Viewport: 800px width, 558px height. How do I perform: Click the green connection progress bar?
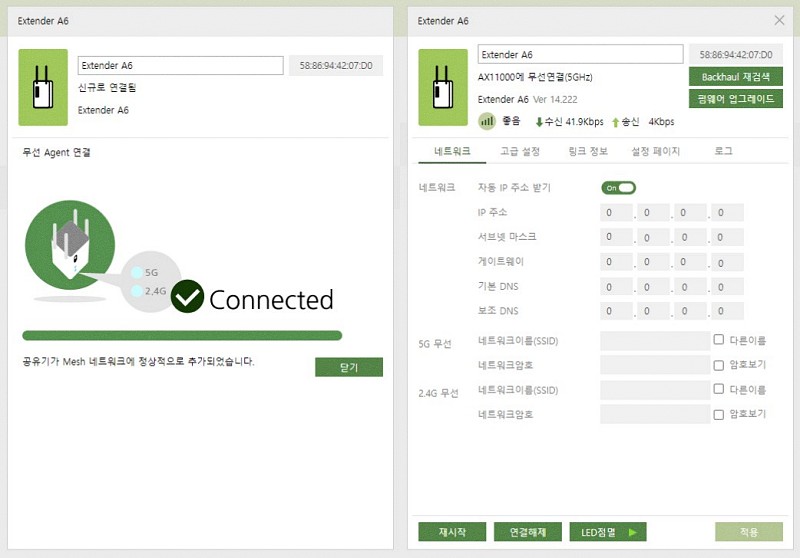(x=182, y=336)
